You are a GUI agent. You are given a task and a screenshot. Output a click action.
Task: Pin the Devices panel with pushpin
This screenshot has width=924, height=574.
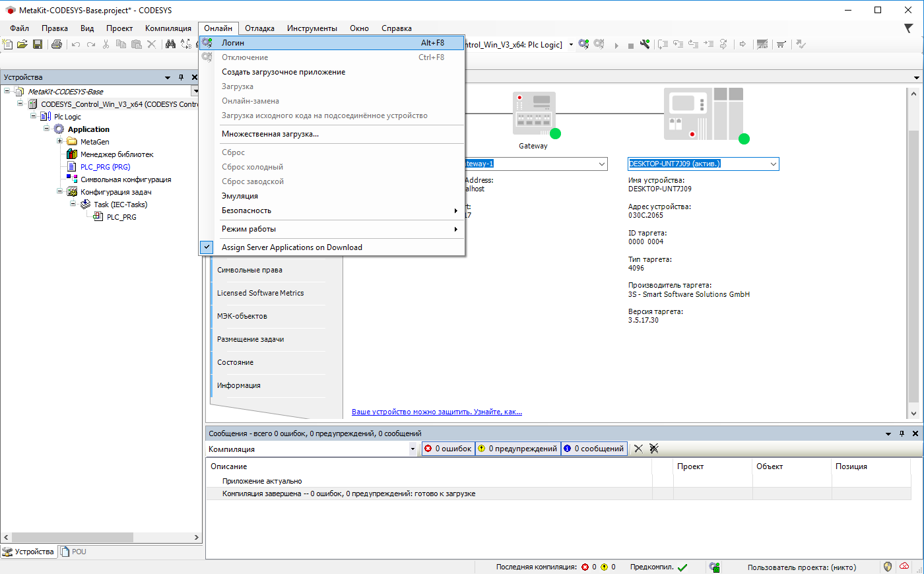point(181,77)
